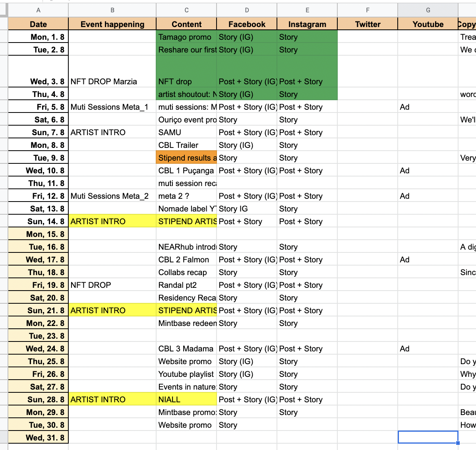Click the outlined Youtube cell in Wed, 31. 8 row

[x=428, y=437]
